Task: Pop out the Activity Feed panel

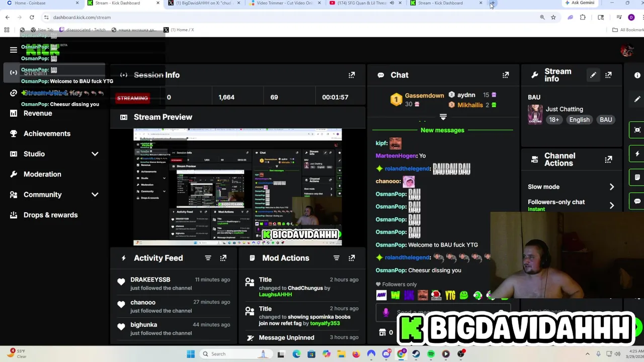Action: pyautogui.click(x=223, y=258)
